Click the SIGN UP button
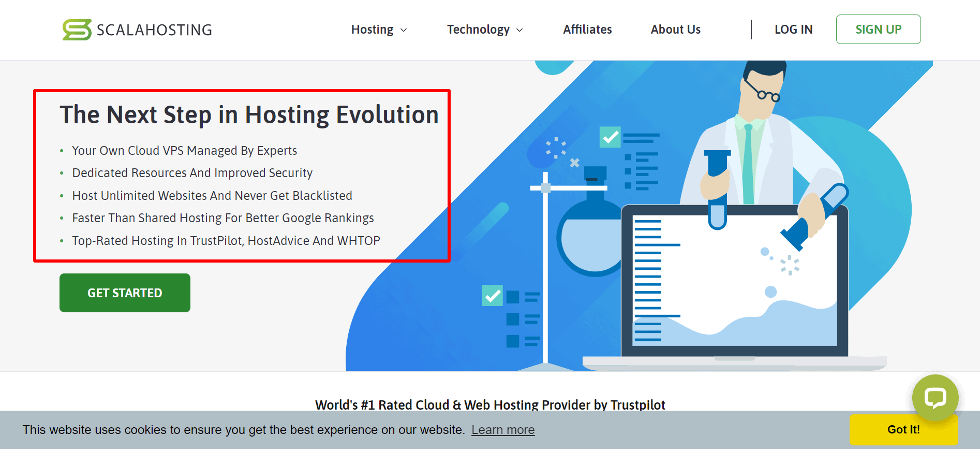Image resolution: width=980 pixels, height=449 pixels. point(878,30)
